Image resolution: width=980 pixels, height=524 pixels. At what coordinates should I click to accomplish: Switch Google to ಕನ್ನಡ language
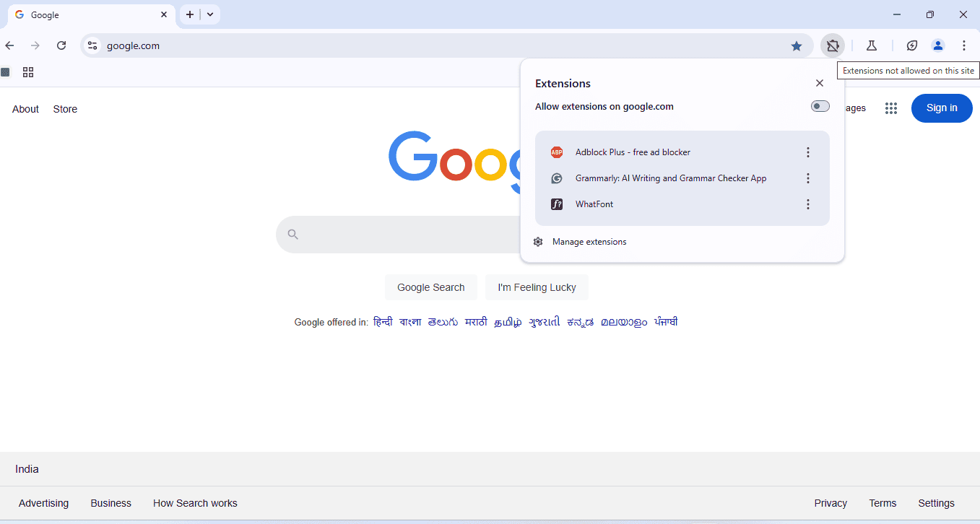coord(580,322)
